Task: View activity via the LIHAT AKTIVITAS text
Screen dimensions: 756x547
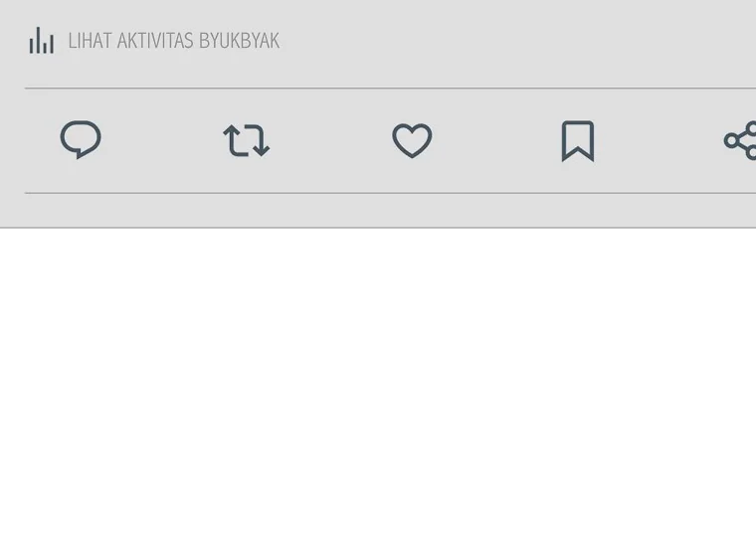Action: click(x=130, y=41)
